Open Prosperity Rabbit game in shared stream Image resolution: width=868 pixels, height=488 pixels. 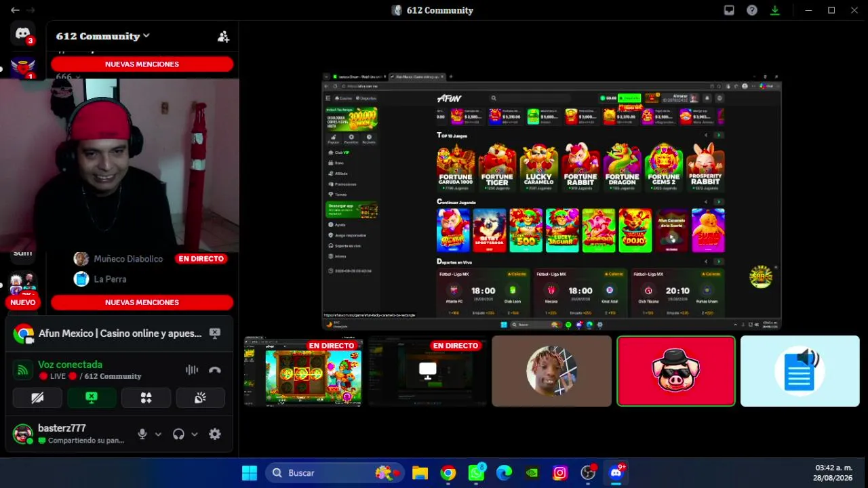point(705,167)
